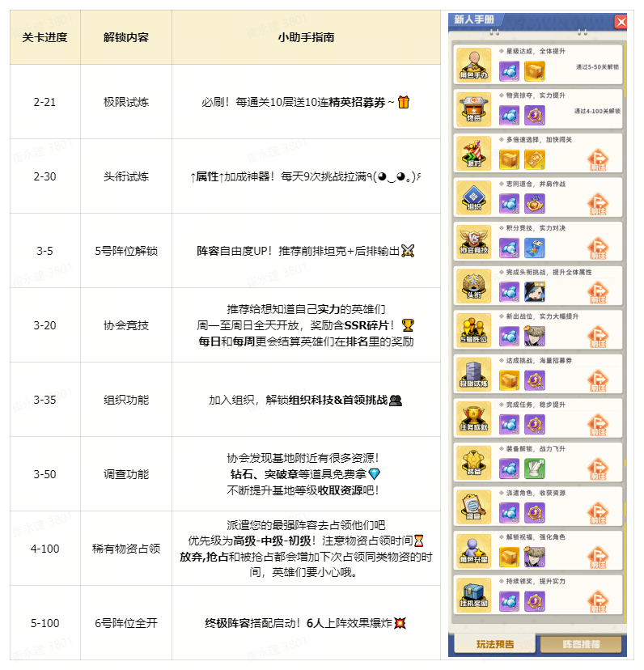Viewport: 644px width, 670px height.
Task: Click the 5-100 stage cell
Action: pyautogui.click(x=44, y=623)
